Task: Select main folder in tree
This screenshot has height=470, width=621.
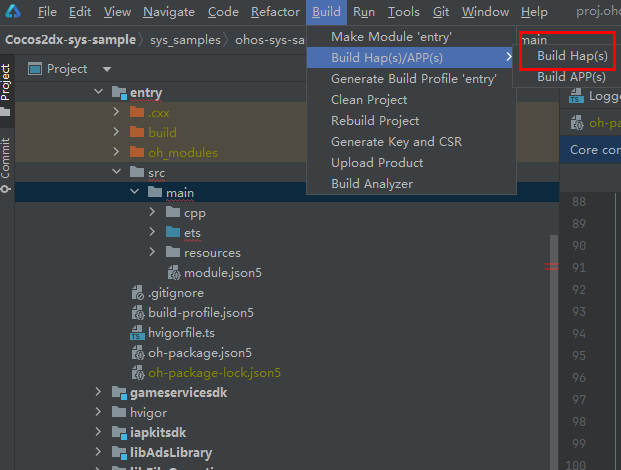Action: coord(180,193)
